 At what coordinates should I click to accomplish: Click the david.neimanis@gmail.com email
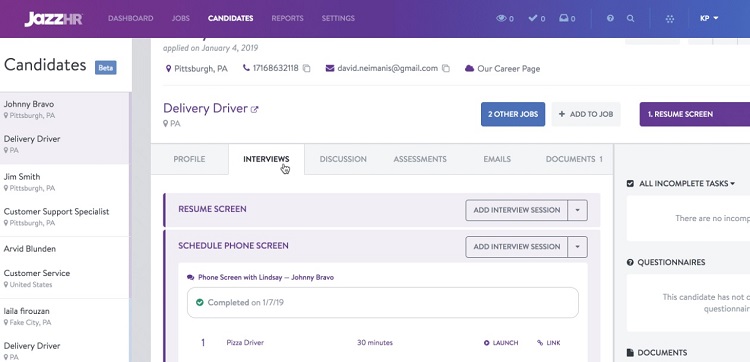(x=387, y=68)
